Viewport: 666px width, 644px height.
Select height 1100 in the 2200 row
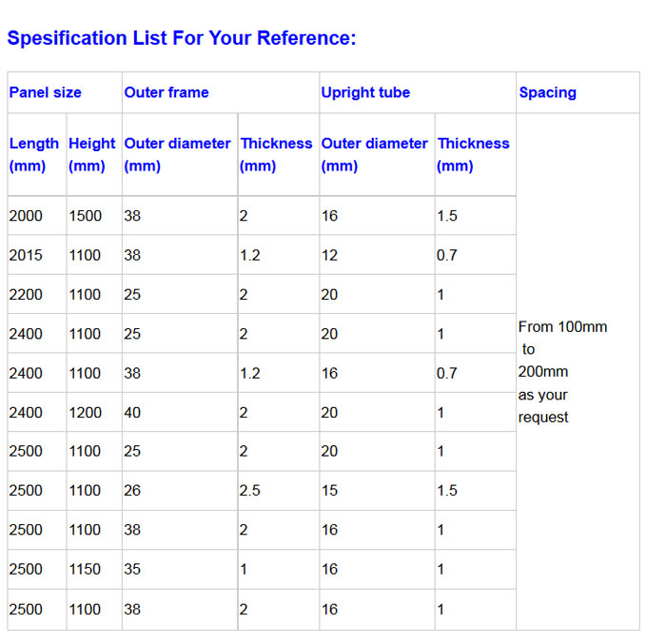coord(85,294)
